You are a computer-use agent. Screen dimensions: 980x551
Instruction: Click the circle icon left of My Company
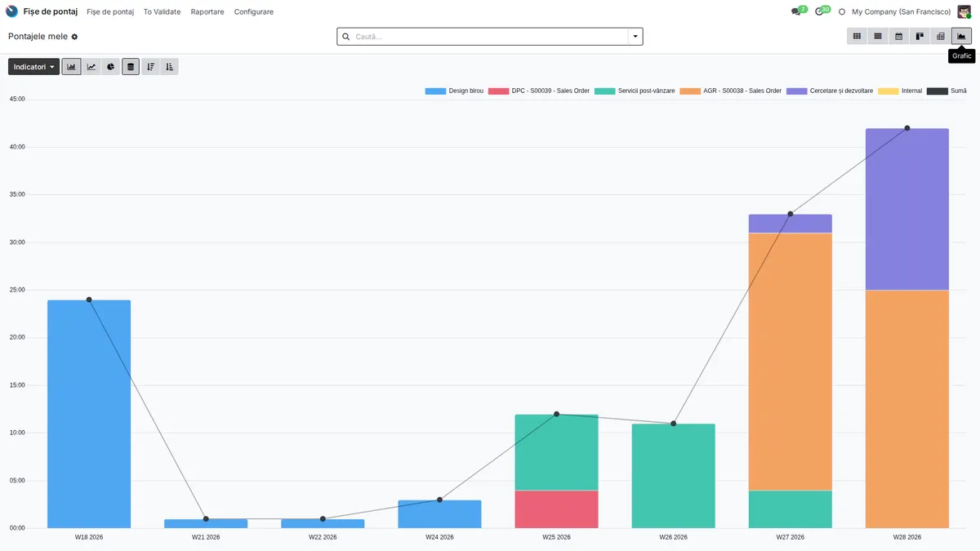point(842,12)
